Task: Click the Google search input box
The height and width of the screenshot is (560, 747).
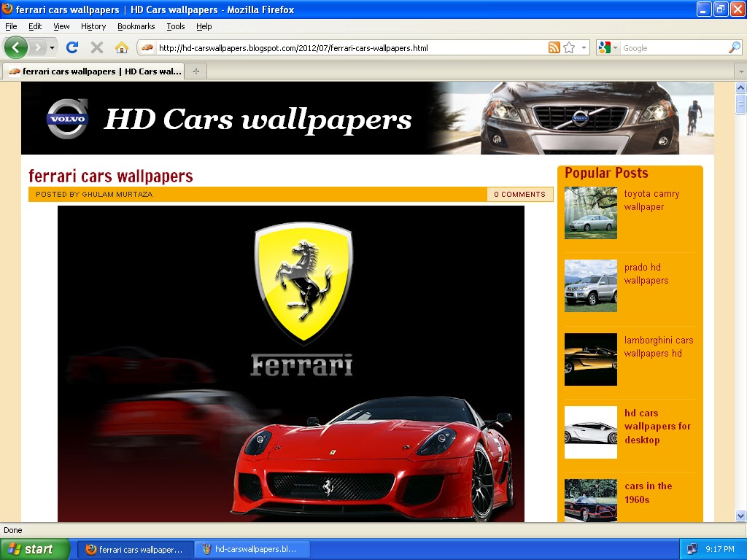Action: pos(674,47)
